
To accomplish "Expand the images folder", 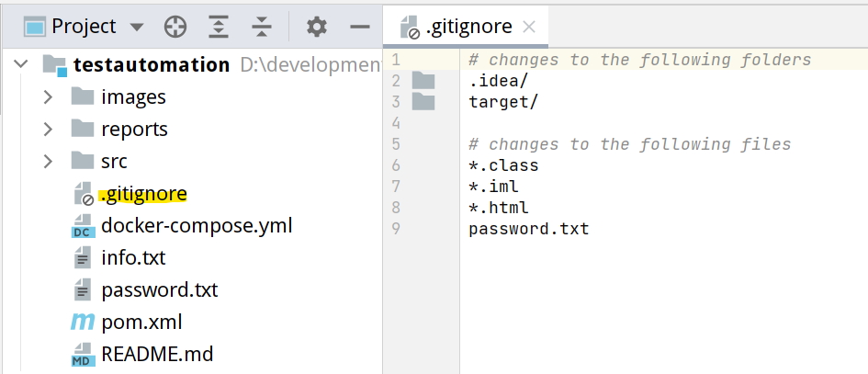I will click(x=48, y=97).
